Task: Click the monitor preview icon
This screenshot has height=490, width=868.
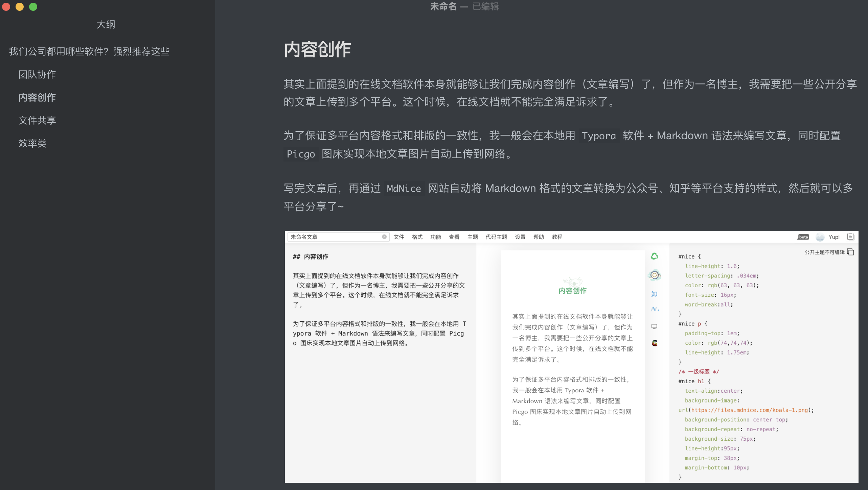Action: click(x=654, y=326)
